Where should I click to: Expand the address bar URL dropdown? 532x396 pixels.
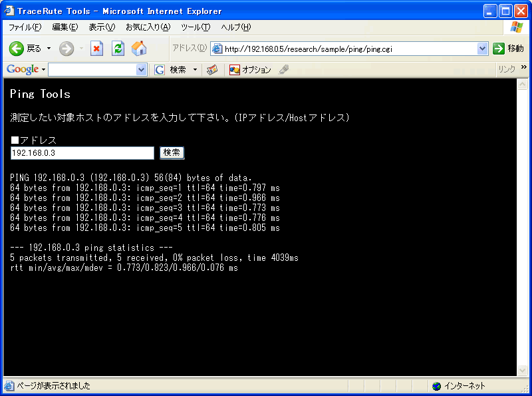pos(482,49)
